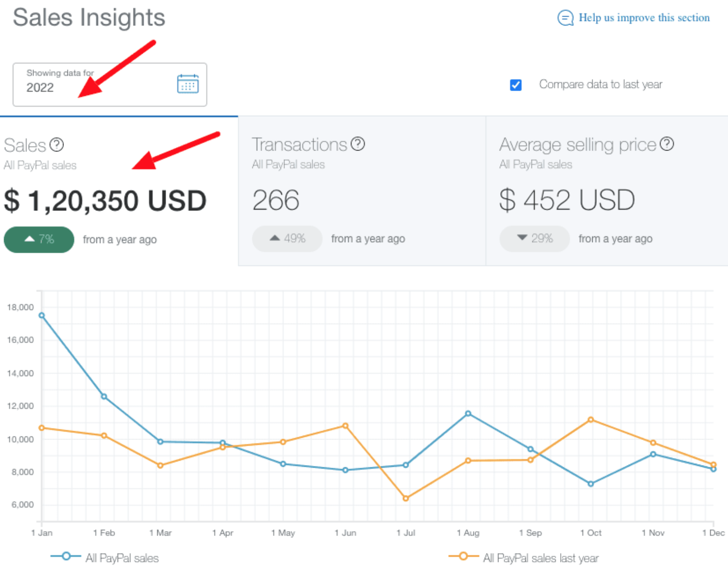This screenshot has height=570, width=728.
Task: Click the 29% price decrease badge
Action: tap(535, 239)
